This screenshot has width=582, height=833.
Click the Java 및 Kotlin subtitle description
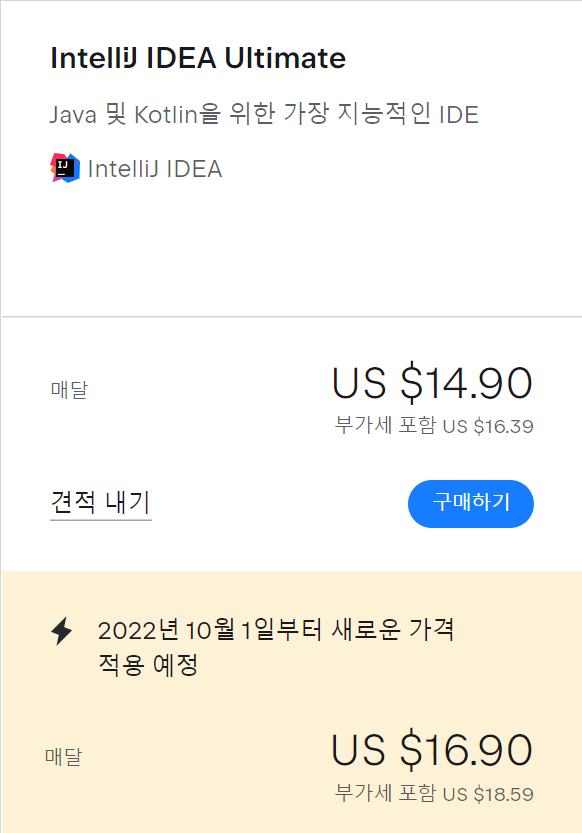264,114
